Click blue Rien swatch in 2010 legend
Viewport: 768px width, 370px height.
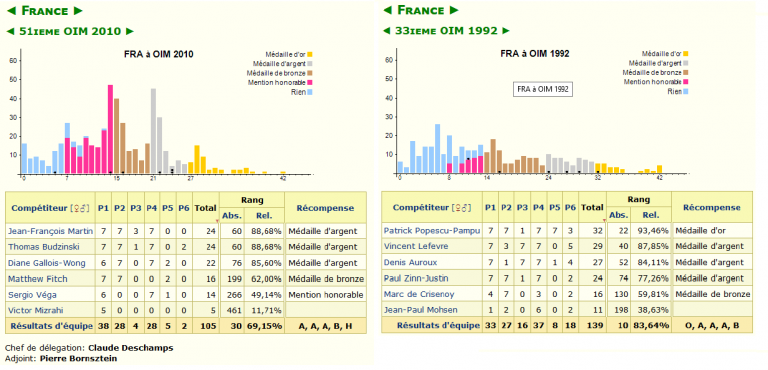pyautogui.click(x=310, y=92)
